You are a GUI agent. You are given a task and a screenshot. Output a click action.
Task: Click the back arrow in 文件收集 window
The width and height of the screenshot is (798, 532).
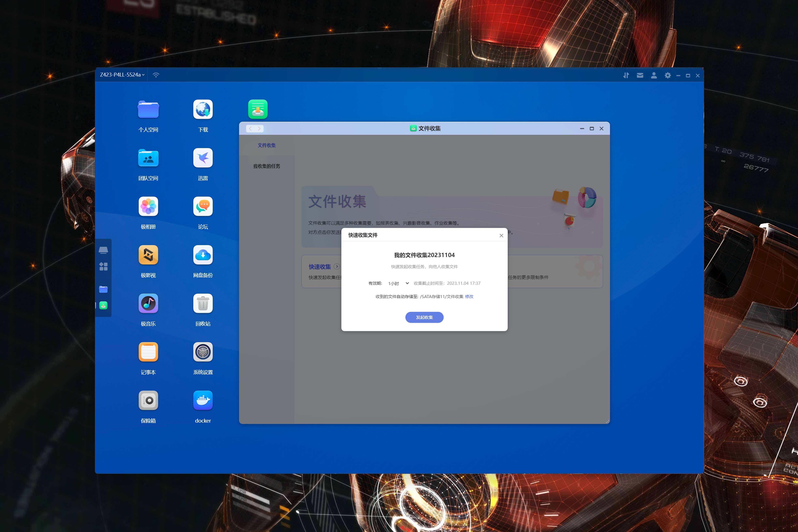(x=250, y=129)
